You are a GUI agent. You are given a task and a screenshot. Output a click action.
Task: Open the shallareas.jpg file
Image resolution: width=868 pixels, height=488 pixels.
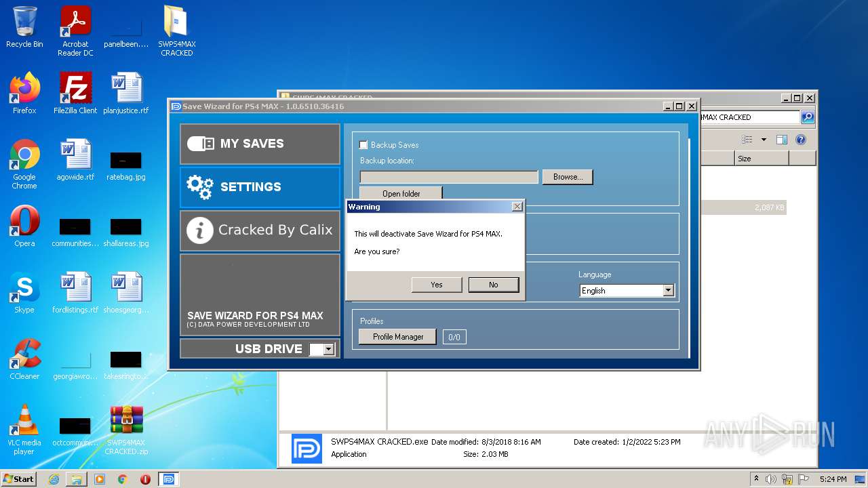pyautogui.click(x=126, y=232)
